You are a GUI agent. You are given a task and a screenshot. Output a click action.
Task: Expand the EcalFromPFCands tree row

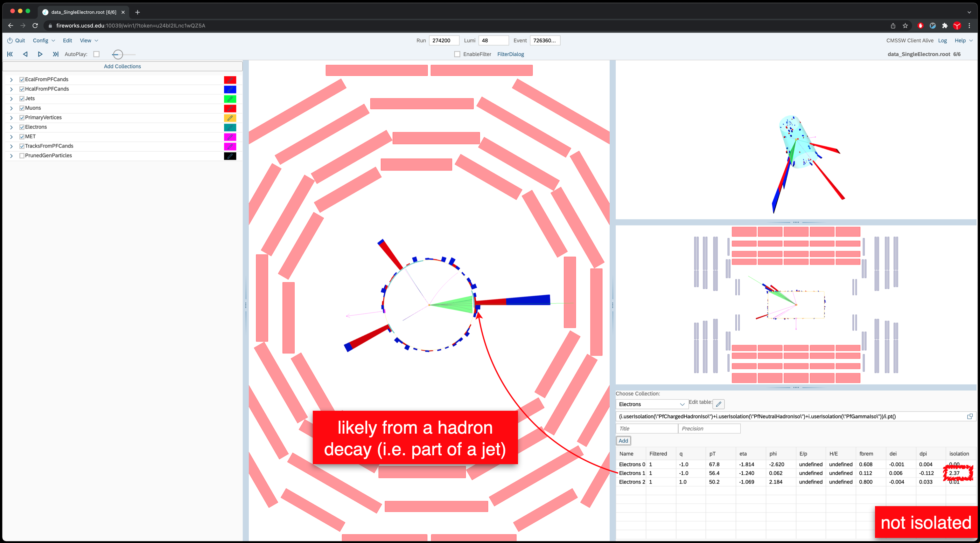[11, 79]
